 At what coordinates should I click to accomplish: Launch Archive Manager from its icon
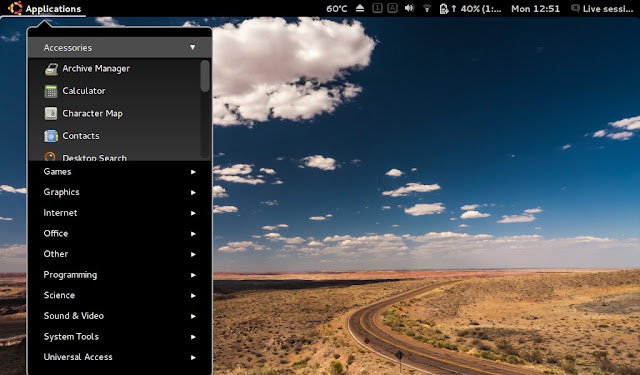point(51,69)
